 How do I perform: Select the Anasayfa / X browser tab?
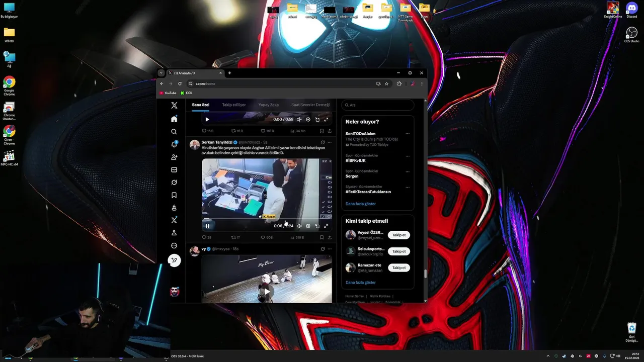click(195, 73)
